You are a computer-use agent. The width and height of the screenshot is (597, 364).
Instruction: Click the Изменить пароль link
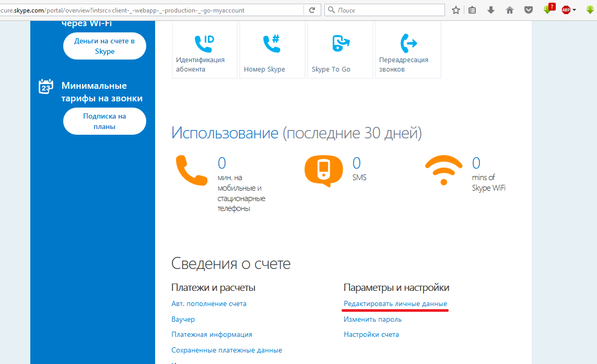(372, 319)
